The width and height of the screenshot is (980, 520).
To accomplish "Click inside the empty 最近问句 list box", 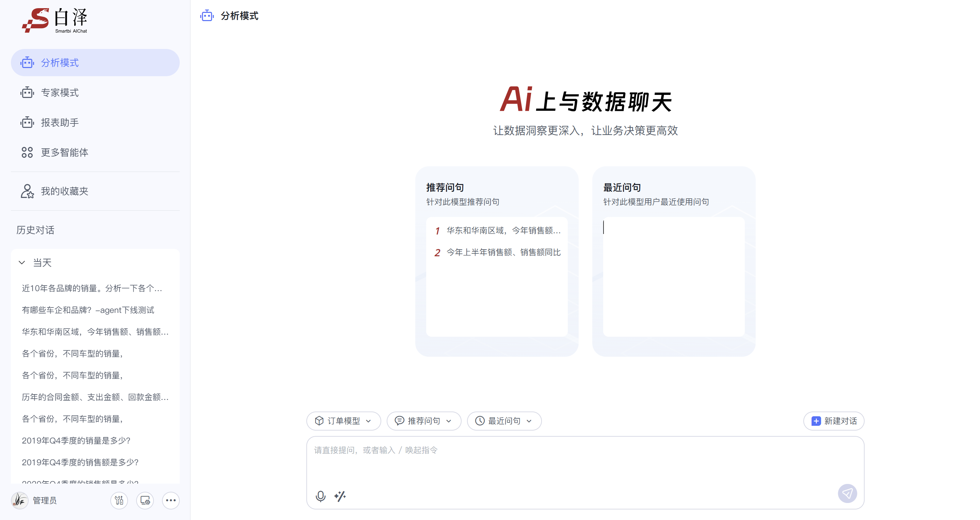I will [x=674, y=277].
